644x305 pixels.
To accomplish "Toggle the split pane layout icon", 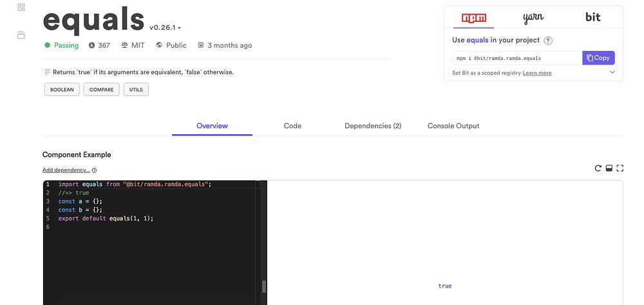I will pos(609,168).
